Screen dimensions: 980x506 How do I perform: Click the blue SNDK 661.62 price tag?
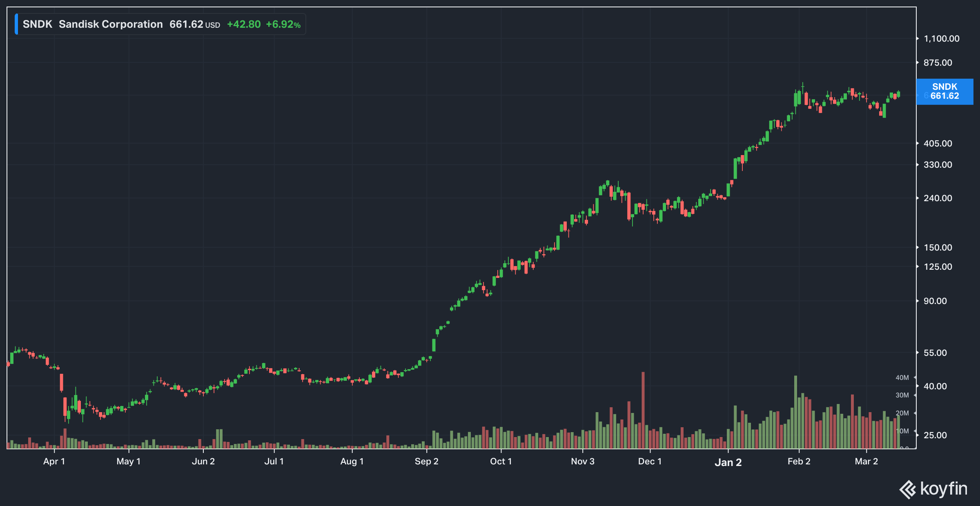[x=944, y=92]
